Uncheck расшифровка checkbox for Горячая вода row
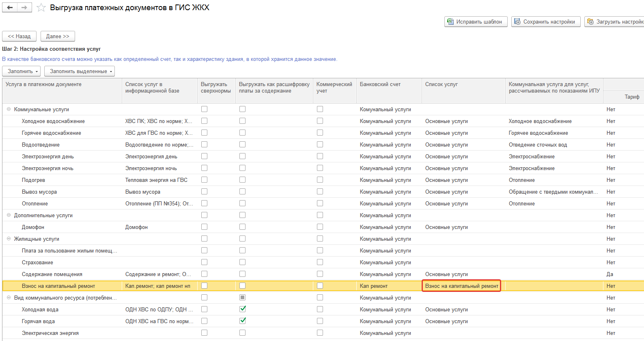The image size is (644, 341). click(242, 321)
